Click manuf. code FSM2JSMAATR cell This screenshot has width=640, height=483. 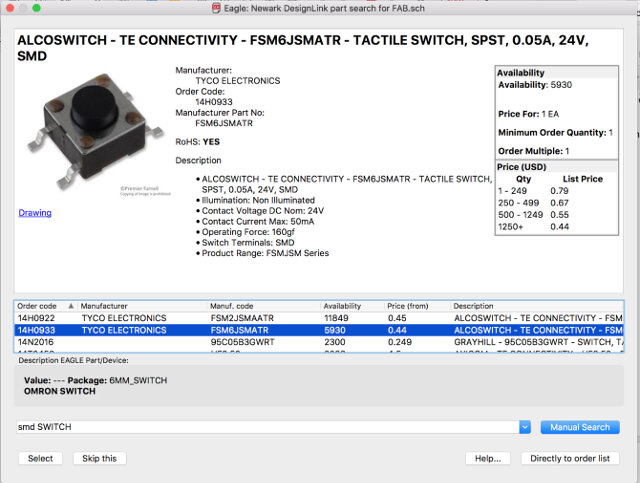[x=242, y=318]
